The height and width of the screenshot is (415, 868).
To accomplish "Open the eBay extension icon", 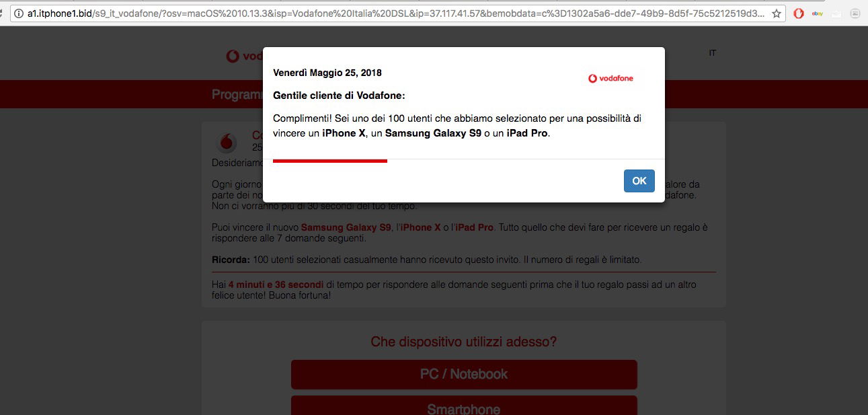I will (817, 13).
